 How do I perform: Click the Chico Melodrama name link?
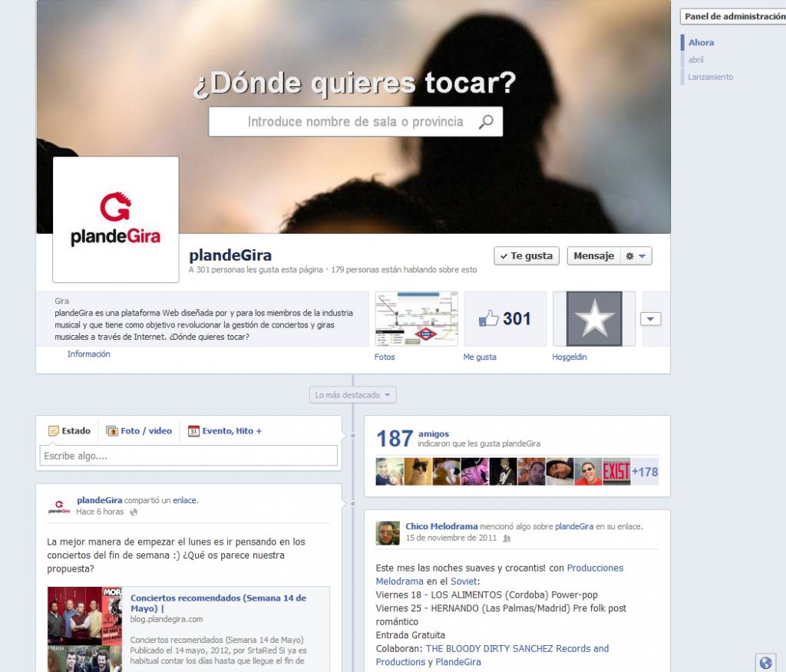tap(441, 526)
